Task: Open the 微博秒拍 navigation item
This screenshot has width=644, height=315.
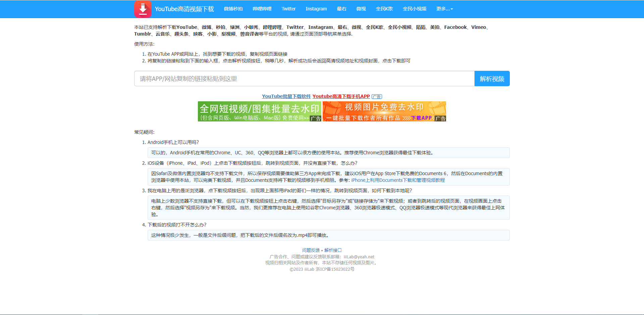Action: click(233, 9)
